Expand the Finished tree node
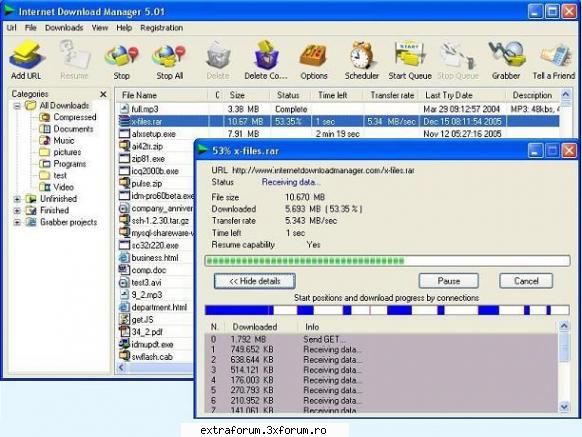582x437 pixels. [x=17, y=211]
